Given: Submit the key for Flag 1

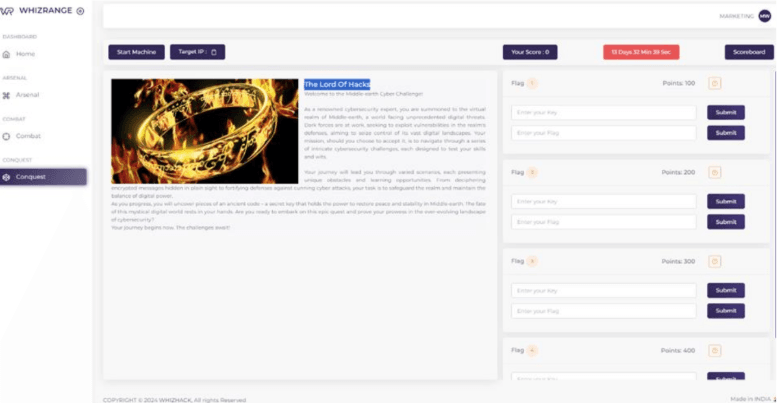Looking at the screenshot, I should click(726, 113).
